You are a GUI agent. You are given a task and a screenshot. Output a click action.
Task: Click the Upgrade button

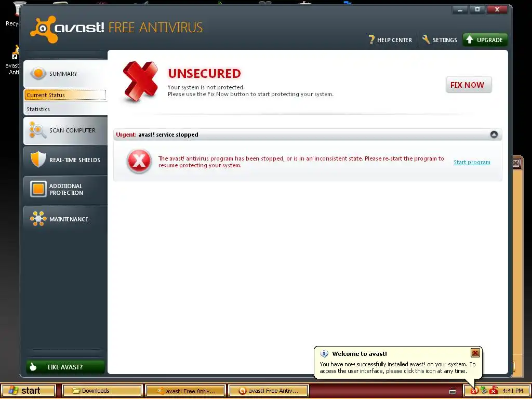click(x=485, y=39)
